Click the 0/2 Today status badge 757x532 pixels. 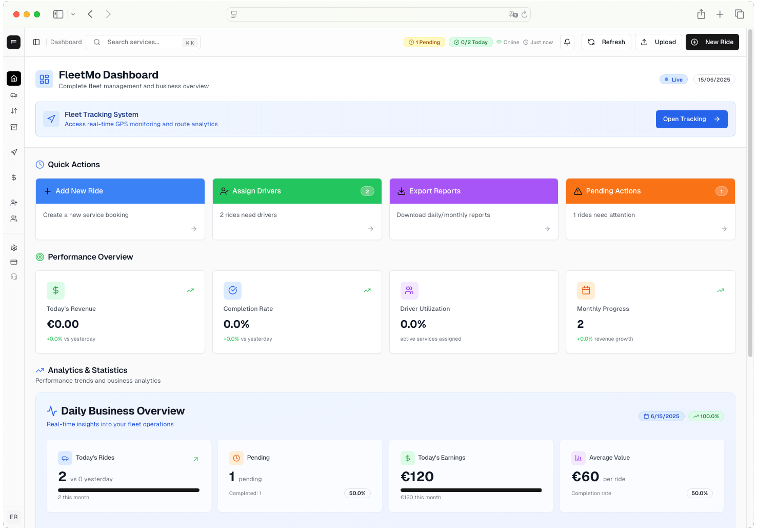[471, 42]
